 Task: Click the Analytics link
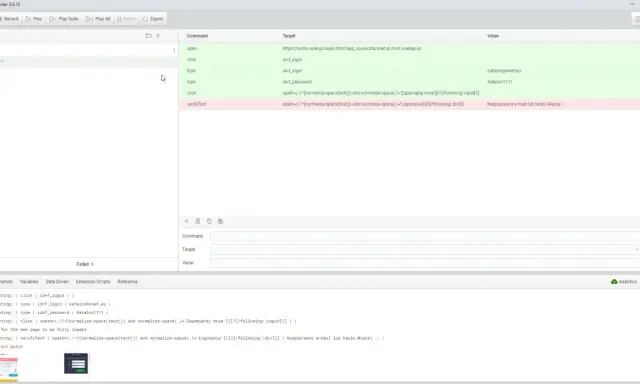point(628,282)
